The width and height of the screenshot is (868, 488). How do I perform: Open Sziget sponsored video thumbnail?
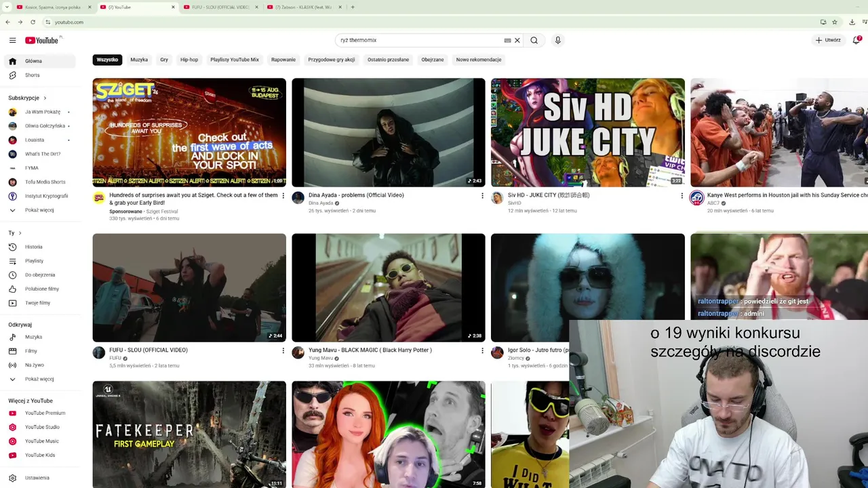[x=189, y=132]
